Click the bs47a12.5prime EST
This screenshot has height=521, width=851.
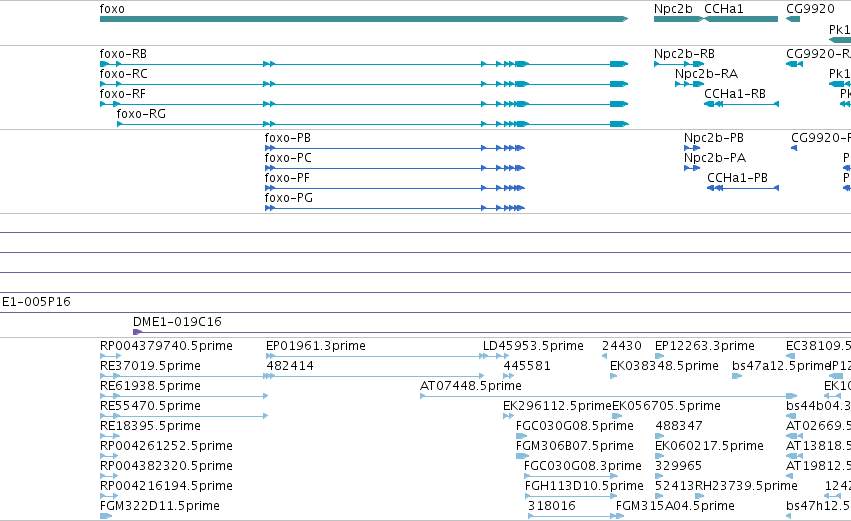(737, 376)
